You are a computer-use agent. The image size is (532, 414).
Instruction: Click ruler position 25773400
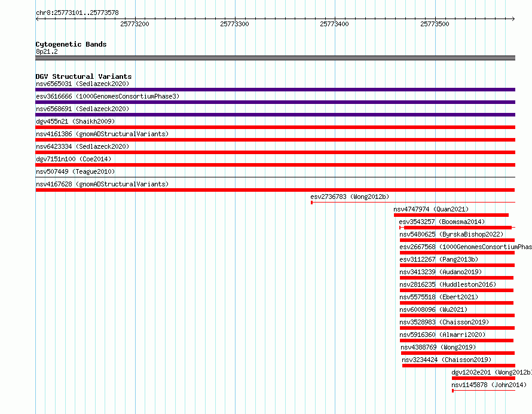tap(334, 24)
